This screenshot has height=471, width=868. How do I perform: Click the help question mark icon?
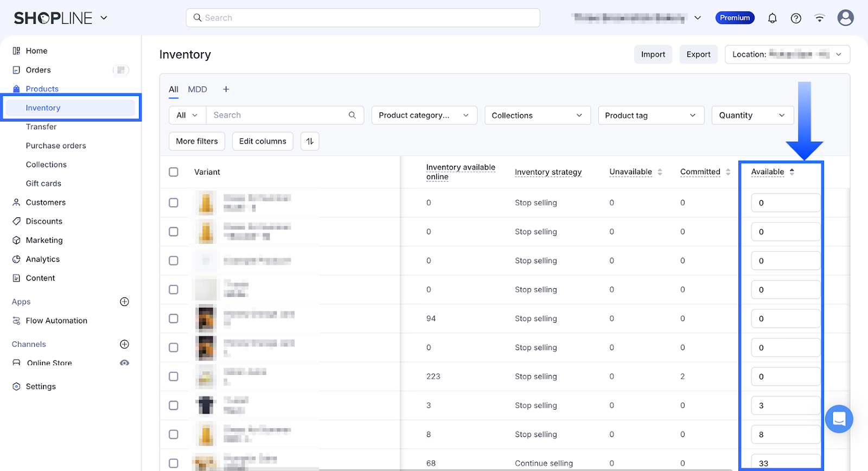pyautogui.click(x=796, y=18)
